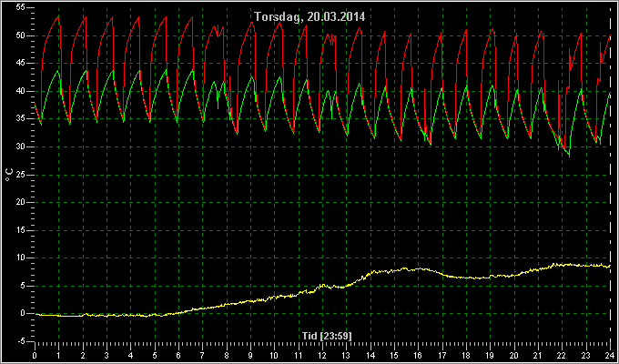The height and width of the screenshot is (364, 619).
Task: Click the green curve minimum after hour 22
Action: tap(569, 156)
